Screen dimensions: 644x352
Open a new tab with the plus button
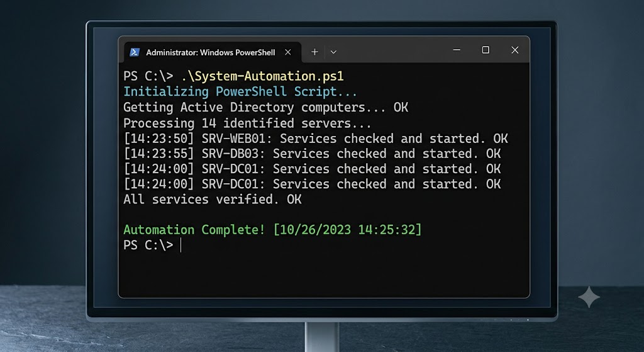click(x=314, y=52)
